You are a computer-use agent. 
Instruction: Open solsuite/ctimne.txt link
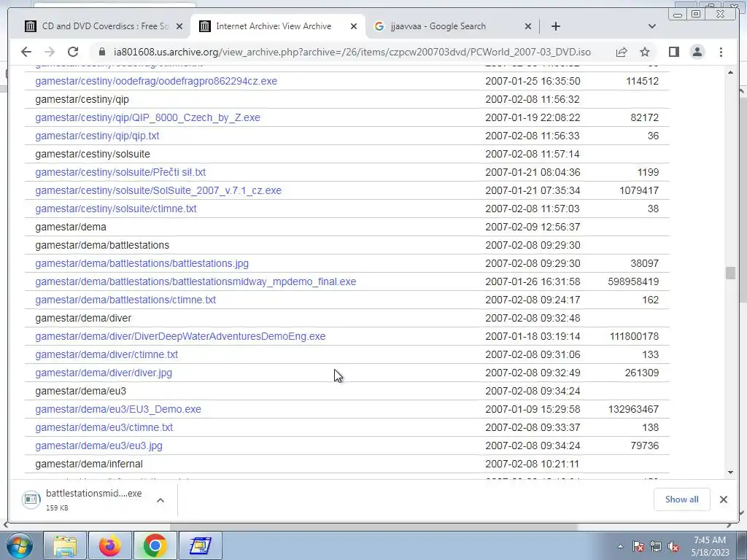coord(116,209)
